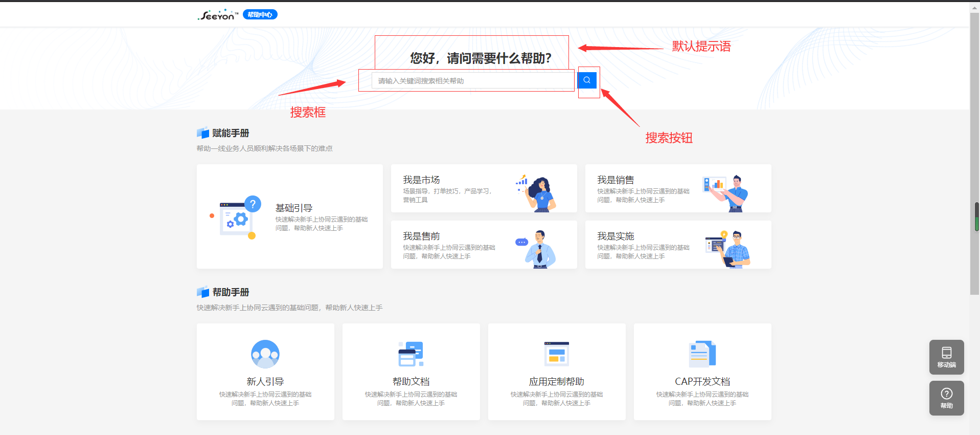Click the CAP开发文档 file icon
This screenshot has height=435, width=980.
pos(702,354)
